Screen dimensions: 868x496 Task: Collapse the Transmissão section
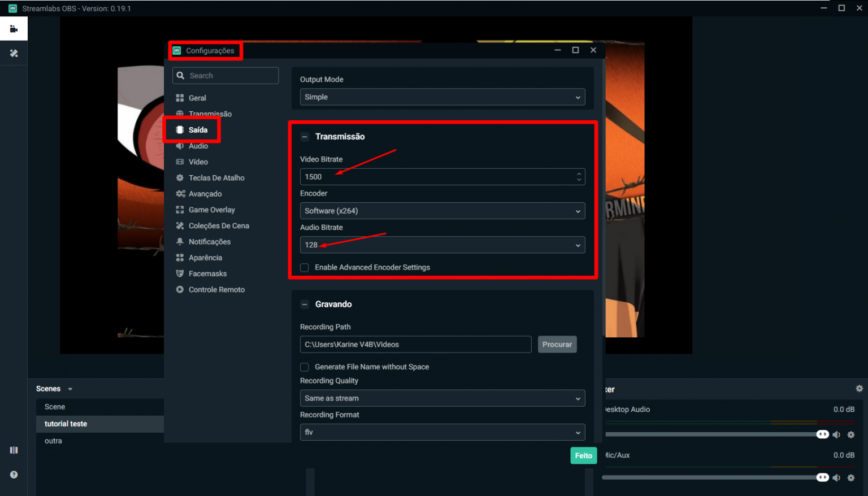coord(305,137)
